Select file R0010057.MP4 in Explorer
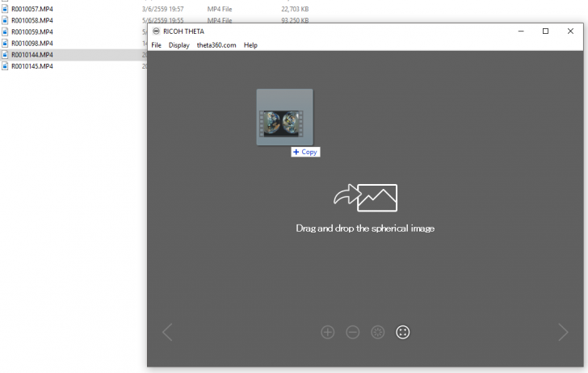Viewport: 588px width, 373px height. pyautogui.click(x=32, y=9)
